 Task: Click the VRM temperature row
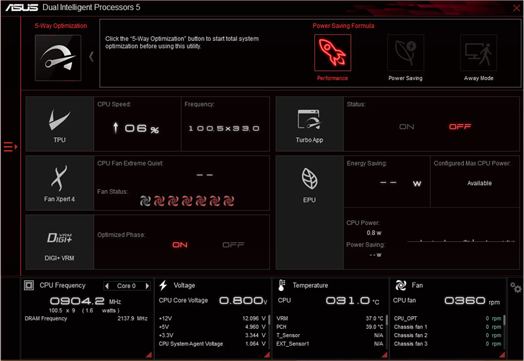point(330,319)
